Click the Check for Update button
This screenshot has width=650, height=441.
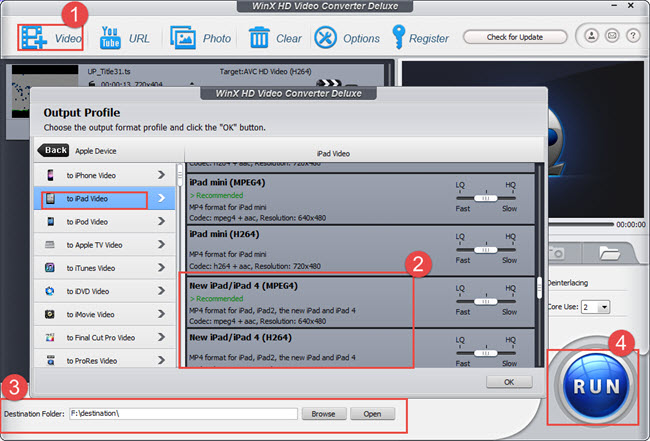click(x=515, y=37)
